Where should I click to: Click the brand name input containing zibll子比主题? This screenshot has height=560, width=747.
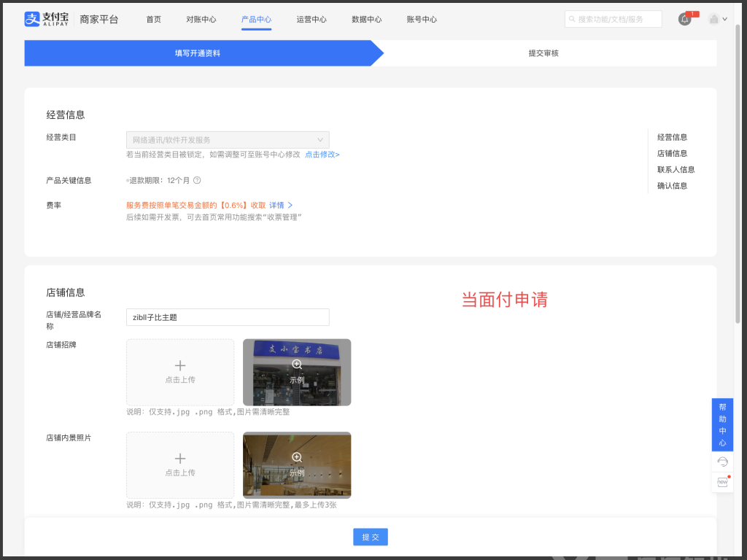[228, 317]
